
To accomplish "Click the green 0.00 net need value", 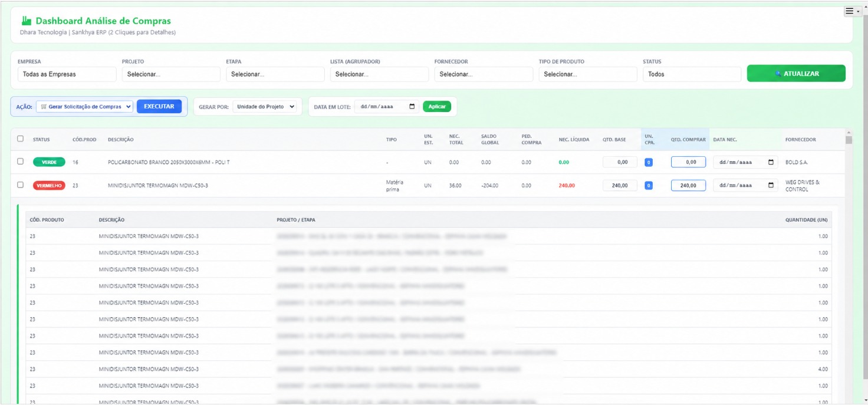I will tap(564, 162).
